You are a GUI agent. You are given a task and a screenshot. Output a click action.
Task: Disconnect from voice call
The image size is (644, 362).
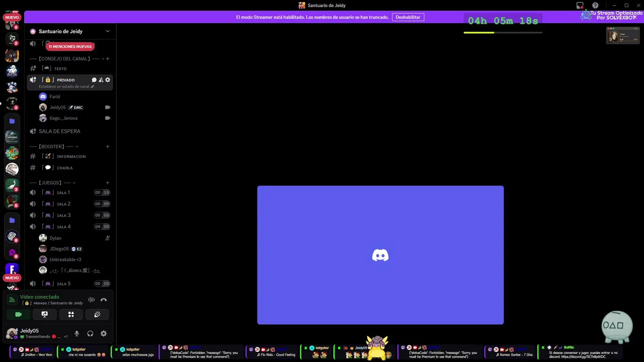[104, 300]
